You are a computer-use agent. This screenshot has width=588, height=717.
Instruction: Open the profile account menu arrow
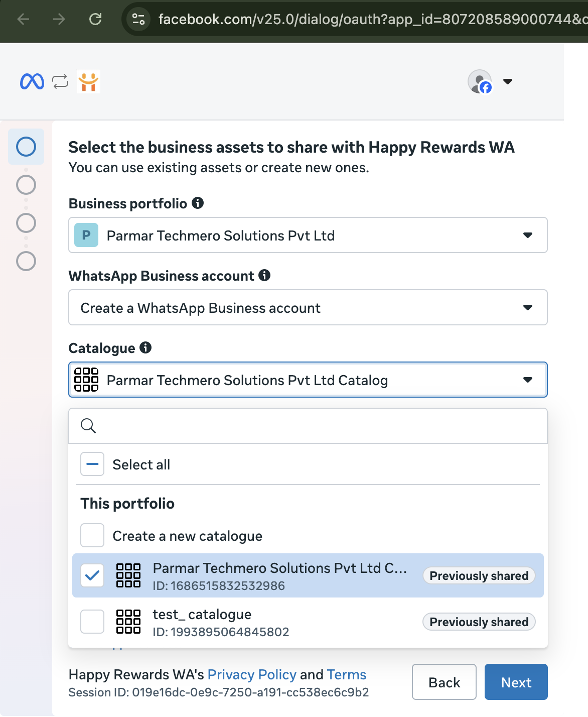508,81
